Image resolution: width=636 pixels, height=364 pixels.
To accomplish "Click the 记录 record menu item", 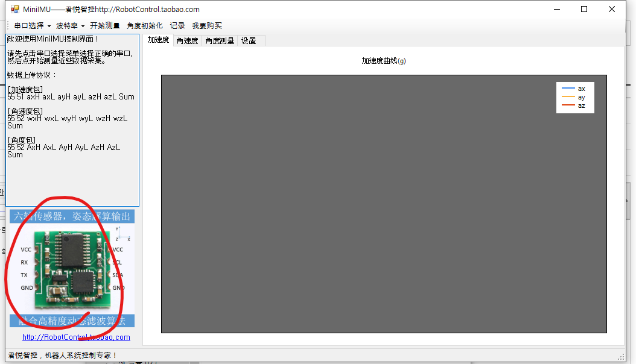I will point(177,26).
